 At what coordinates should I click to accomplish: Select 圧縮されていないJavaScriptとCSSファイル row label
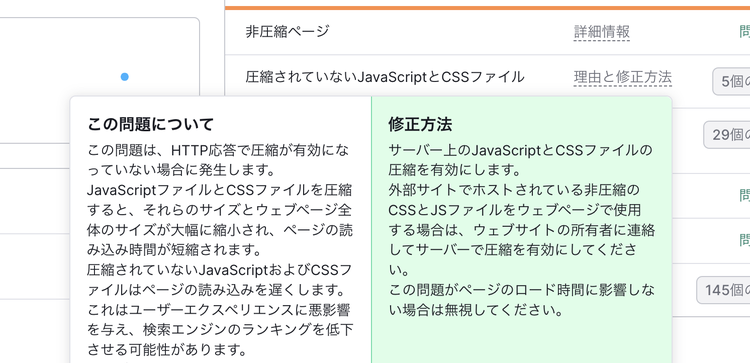tap(385, 77)
